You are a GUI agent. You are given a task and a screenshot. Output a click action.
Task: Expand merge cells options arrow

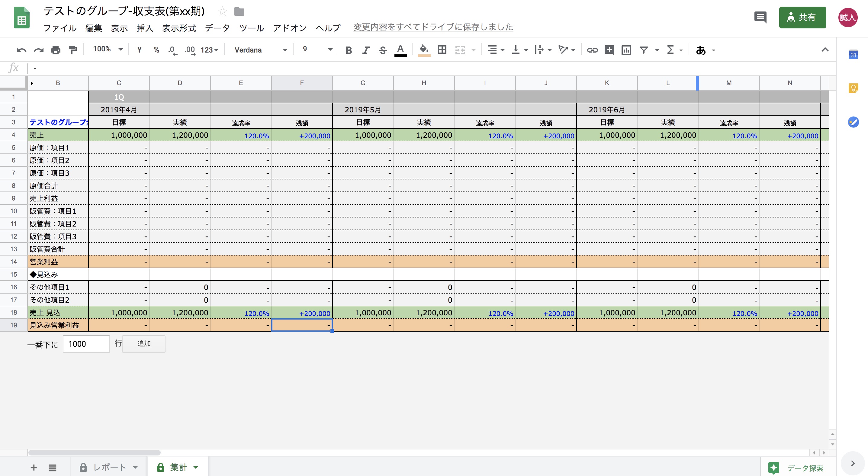click(474, 50)
